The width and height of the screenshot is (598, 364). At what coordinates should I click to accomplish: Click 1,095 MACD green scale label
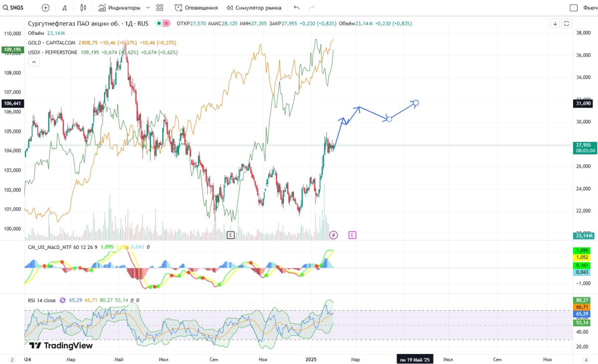(582, 250)
